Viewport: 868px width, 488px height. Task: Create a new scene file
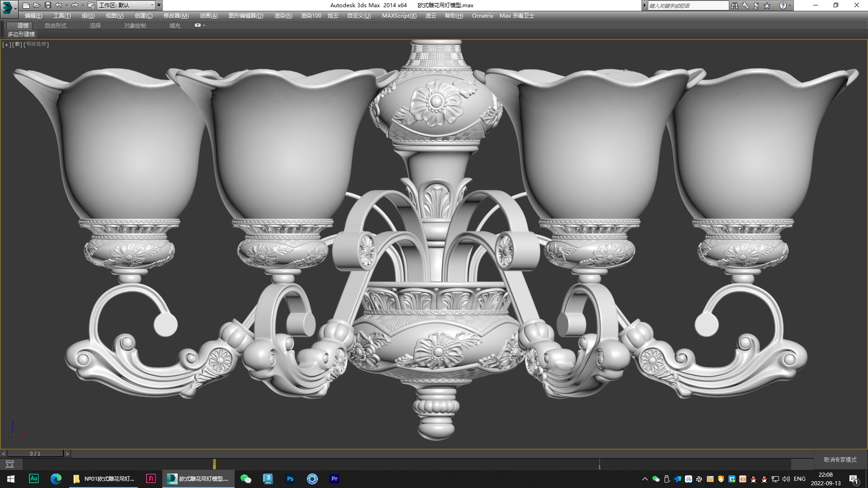26,5
